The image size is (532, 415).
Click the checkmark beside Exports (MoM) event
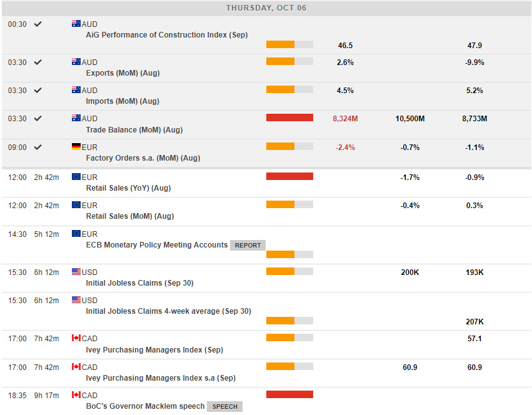(38, 62)
